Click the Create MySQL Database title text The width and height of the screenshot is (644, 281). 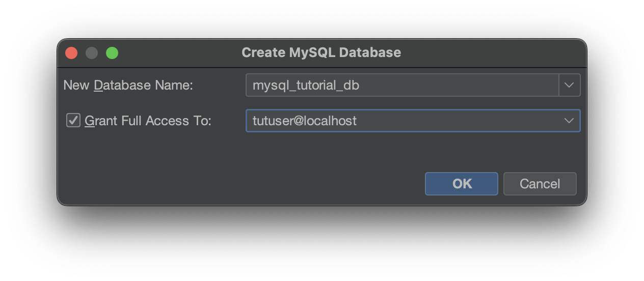click(321, 52)
